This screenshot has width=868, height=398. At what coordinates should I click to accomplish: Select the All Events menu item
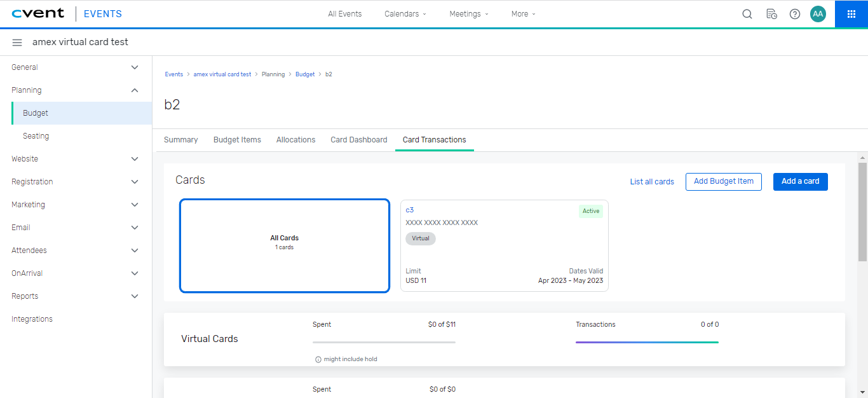(x=344, y=13)
